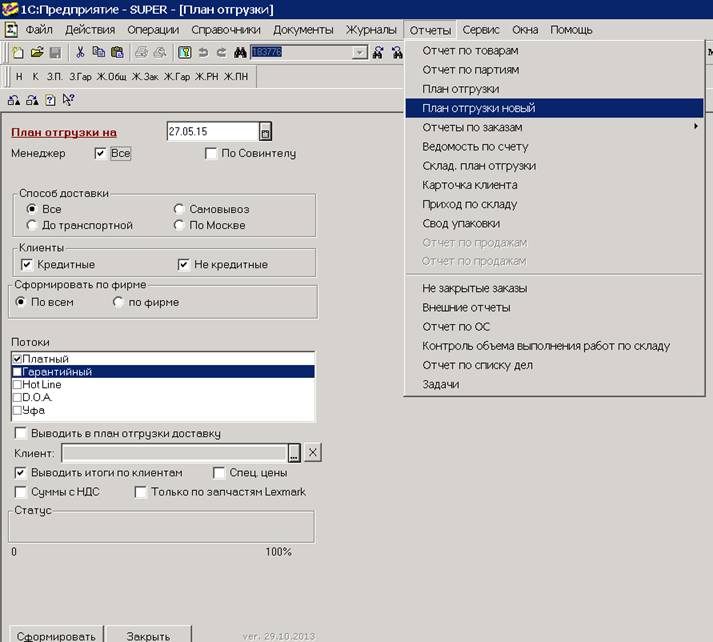
Task: Toggle the Суммы с НДС checkbox
Action: [x=21, y=492]
